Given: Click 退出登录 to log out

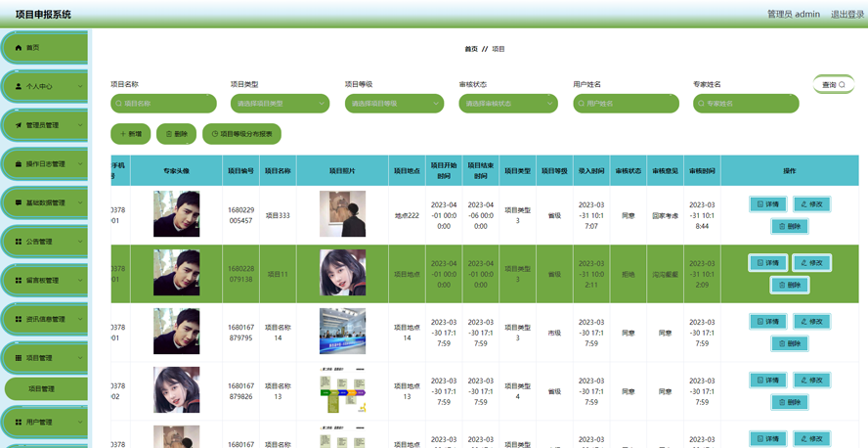Looking at the screenshot, I should coord(846,15).
